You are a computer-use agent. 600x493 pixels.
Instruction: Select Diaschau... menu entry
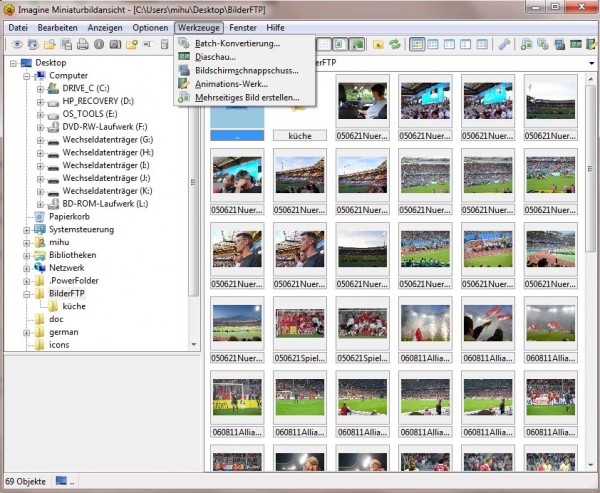click(x=215, y=57)
